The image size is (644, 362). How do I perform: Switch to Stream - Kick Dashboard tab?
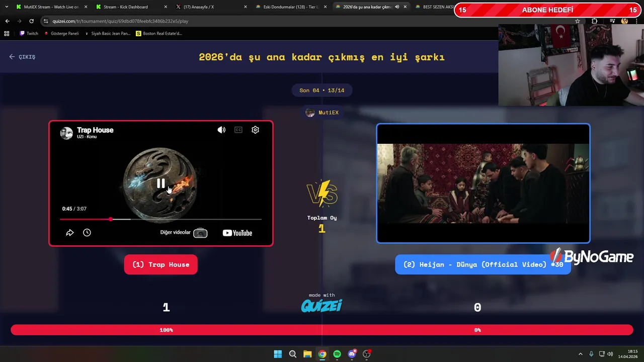[126, 7]
